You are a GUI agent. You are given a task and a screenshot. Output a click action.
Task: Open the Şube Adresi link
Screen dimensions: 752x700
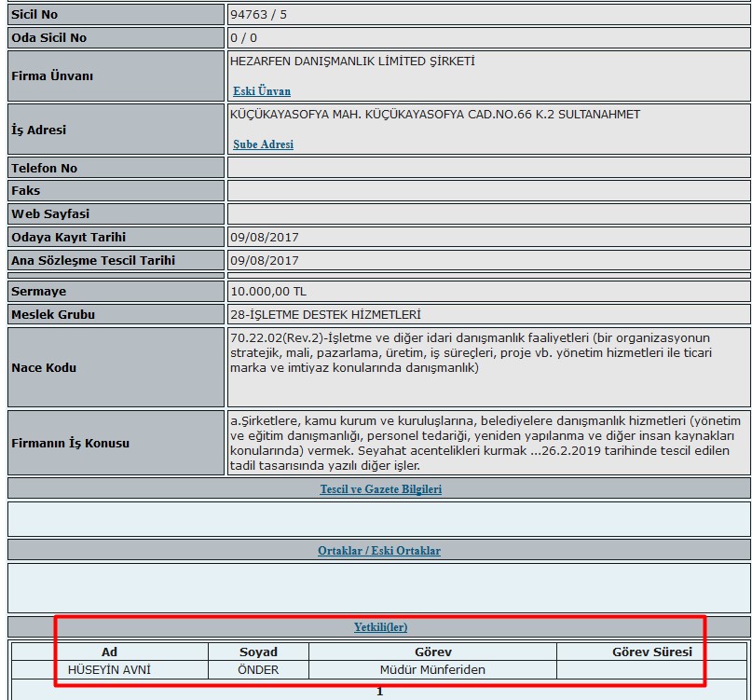click(263, 144)
